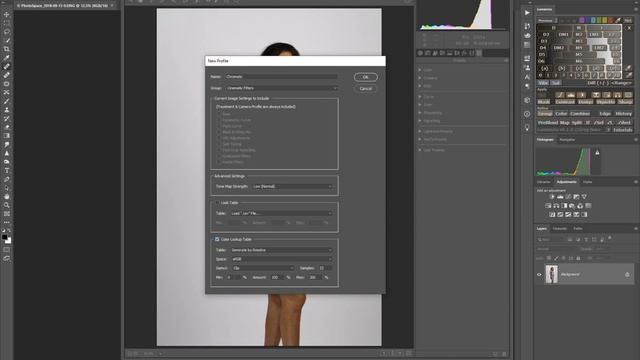
Task: Swap the foreground and background colors
Action: pos(9,231)
